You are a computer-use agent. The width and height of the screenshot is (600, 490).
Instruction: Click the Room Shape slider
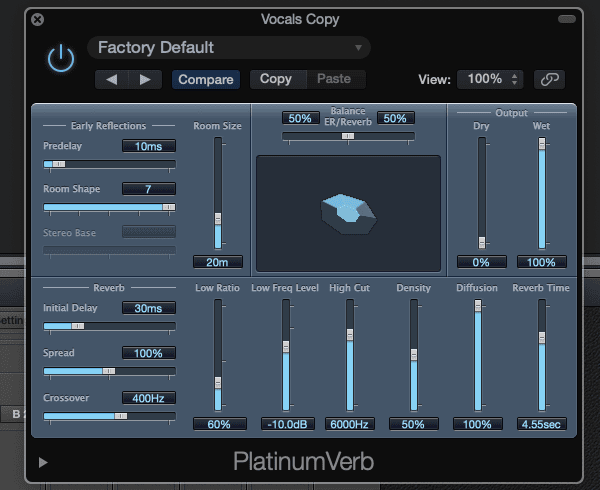pos(109,207)
